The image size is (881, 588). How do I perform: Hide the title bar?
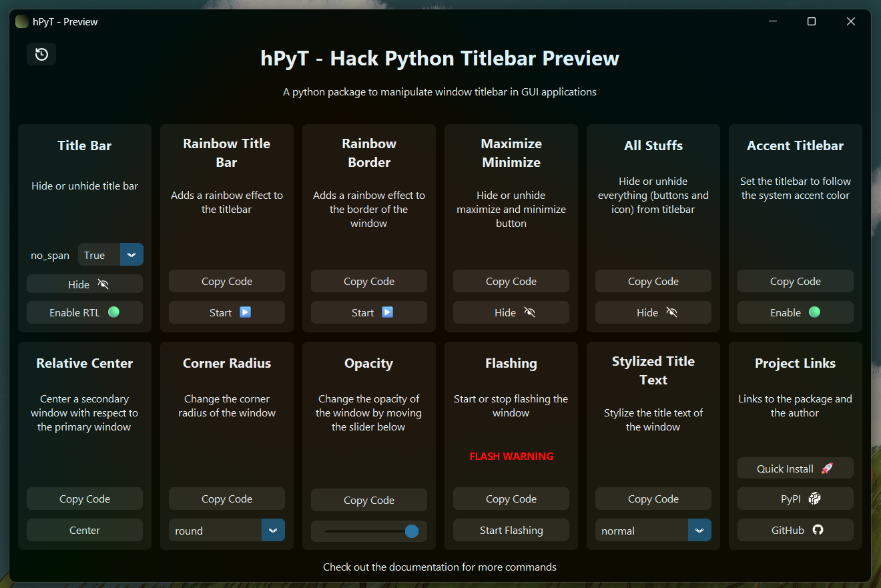coord(85,284)
